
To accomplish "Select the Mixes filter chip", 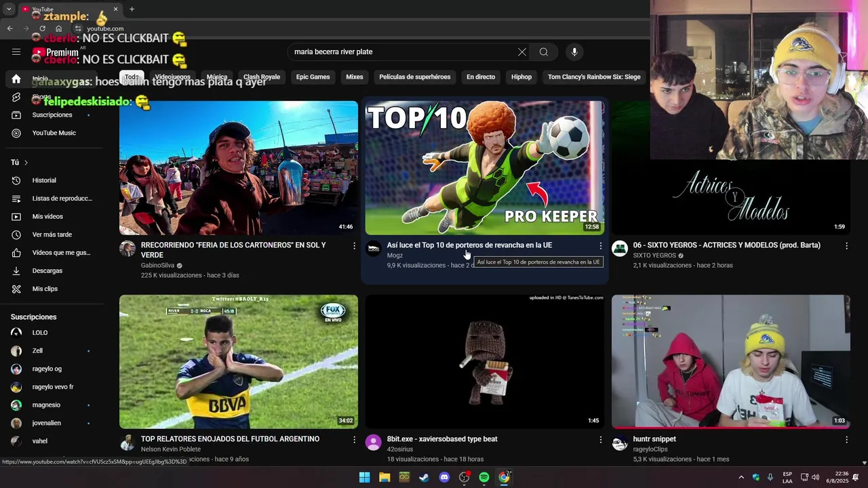I will point(355,77).
